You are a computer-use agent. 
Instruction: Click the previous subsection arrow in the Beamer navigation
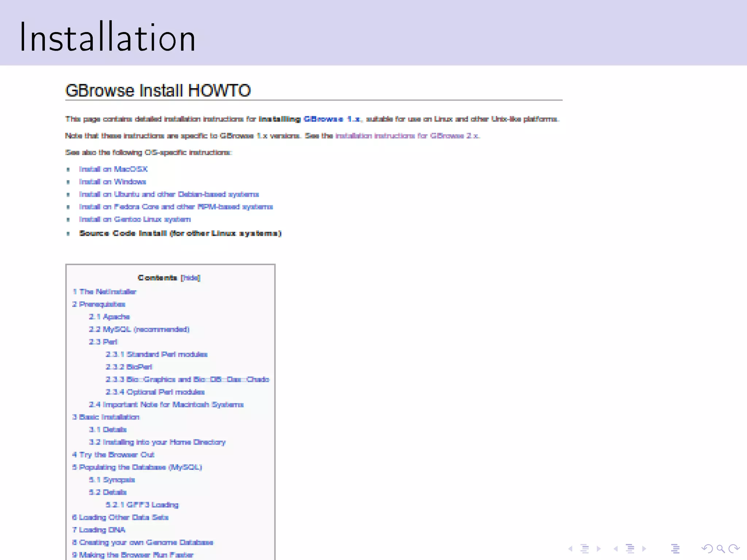pyautogui.click(x=571, y=549)
